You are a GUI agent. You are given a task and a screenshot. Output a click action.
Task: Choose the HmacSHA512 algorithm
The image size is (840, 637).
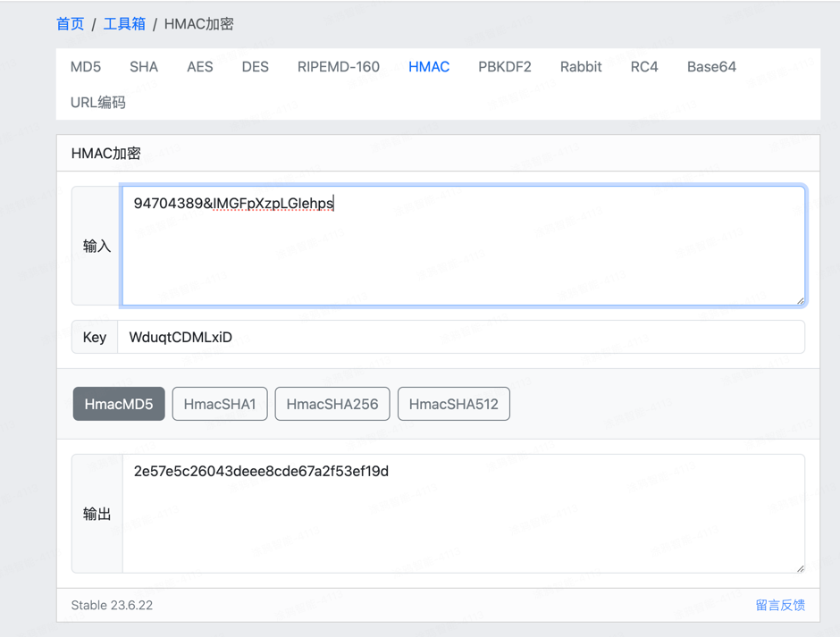coord(454,403)
